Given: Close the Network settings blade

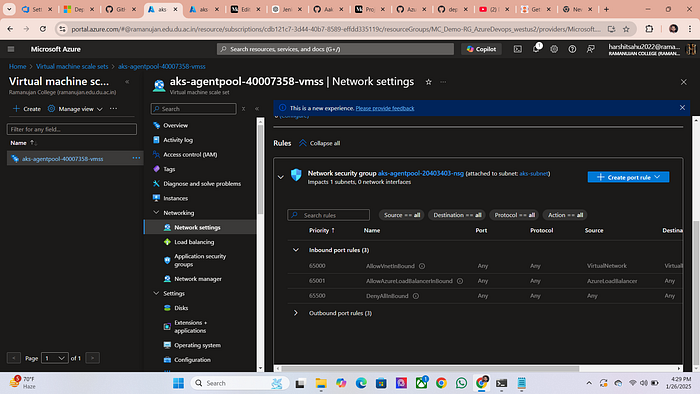Looking at the screenshot, I should click(x=683, y=82).
